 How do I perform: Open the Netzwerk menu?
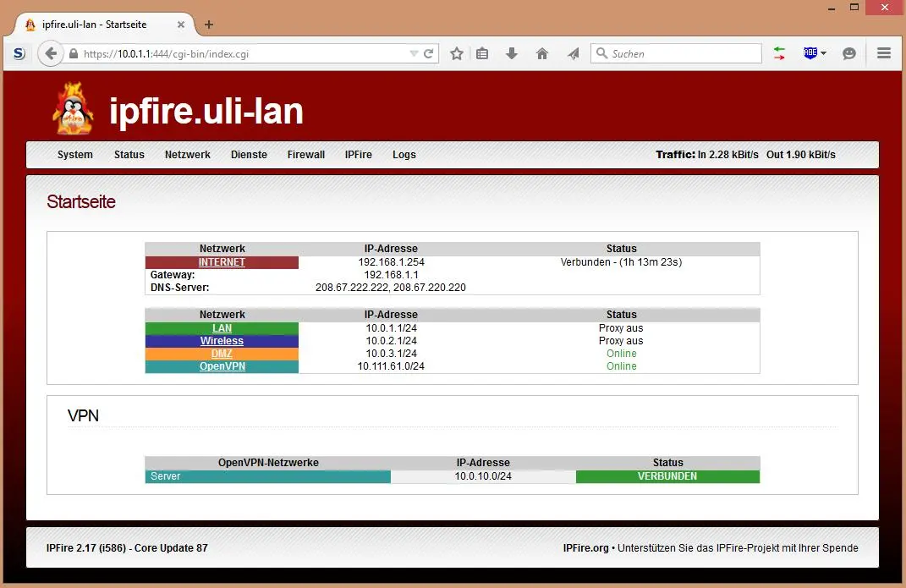coord(187,155)
